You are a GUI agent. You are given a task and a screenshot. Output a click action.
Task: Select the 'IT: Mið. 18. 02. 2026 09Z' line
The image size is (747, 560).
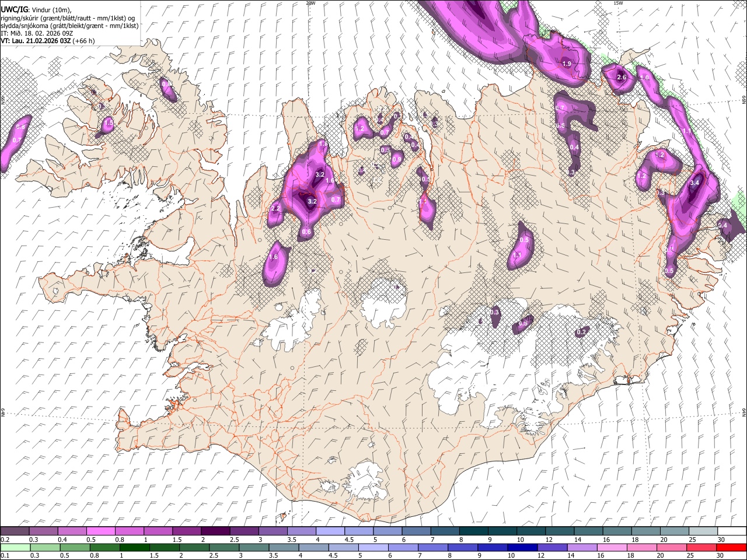pos(37,33)
